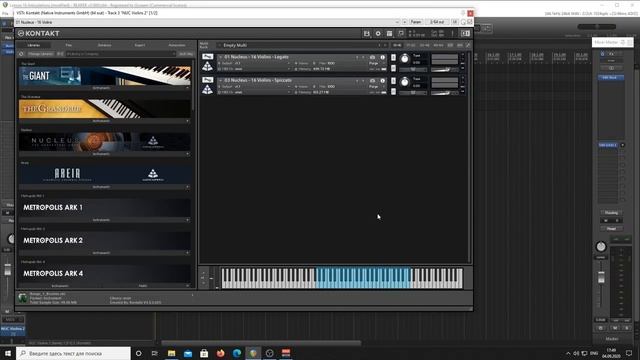Image resolution: width=640 pixels, height=360 pixels.
Task: Open wrench edit icon for Legato instrument
Action: point(207,56)
